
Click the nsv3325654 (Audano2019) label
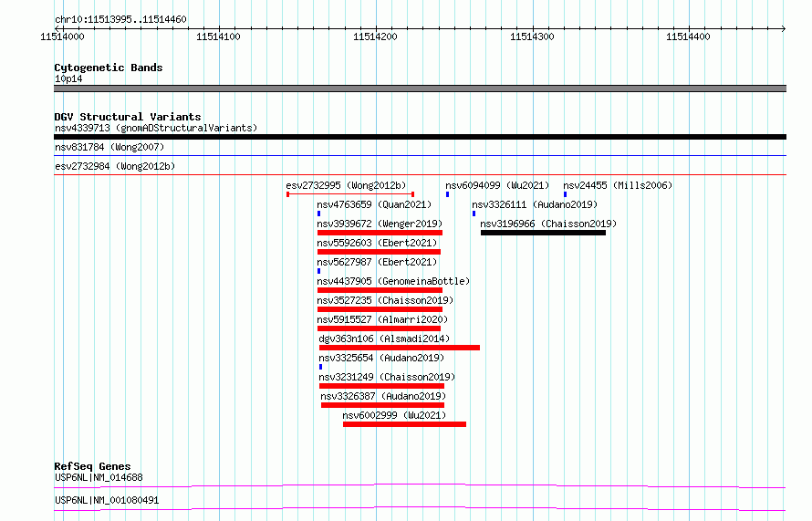(381, 358)
